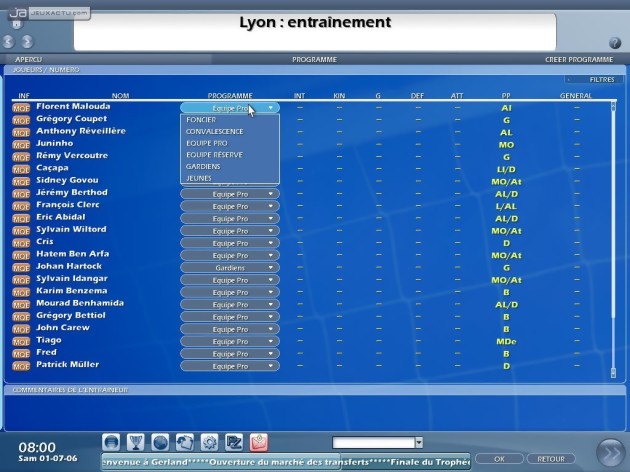Click the globe world icon

pos(160,442)
